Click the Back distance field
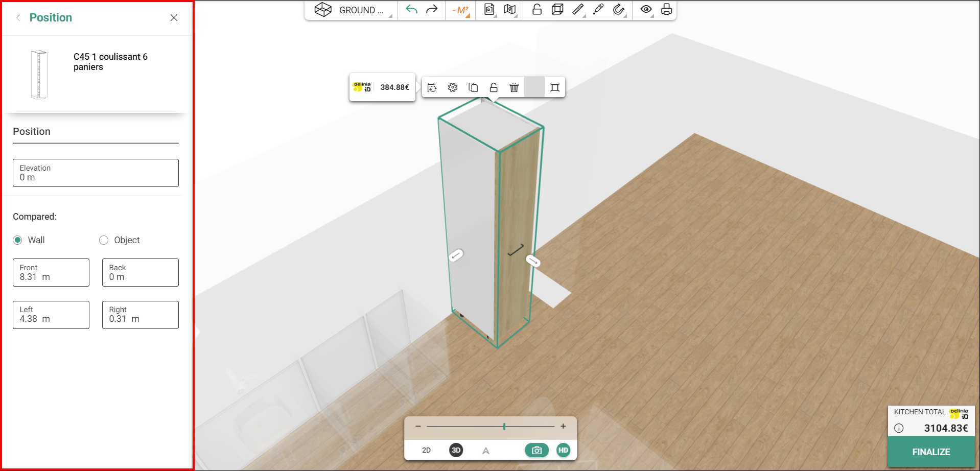Image resolution: width=980 pixels, height=471 pixels. [141, 272]
